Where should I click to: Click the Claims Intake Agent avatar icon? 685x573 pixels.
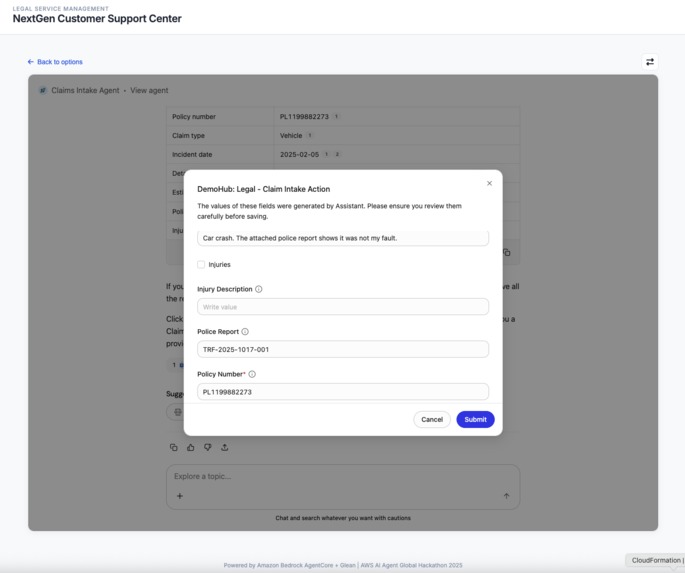(43, 90)
